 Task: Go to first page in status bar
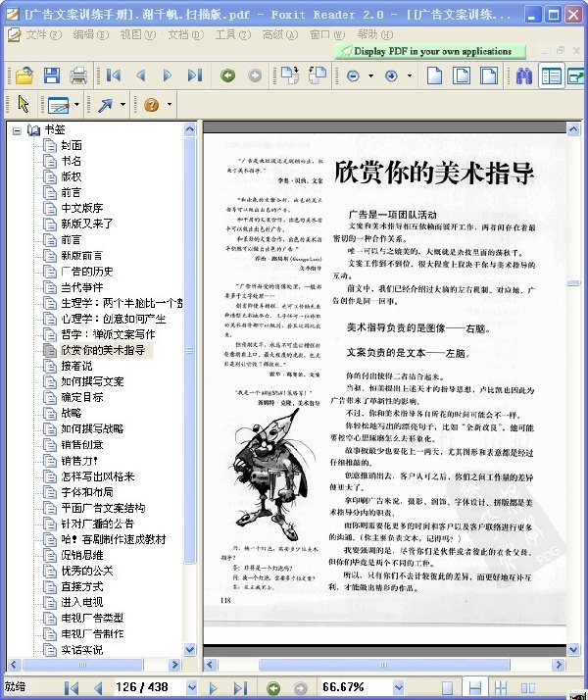click(72, 688)
